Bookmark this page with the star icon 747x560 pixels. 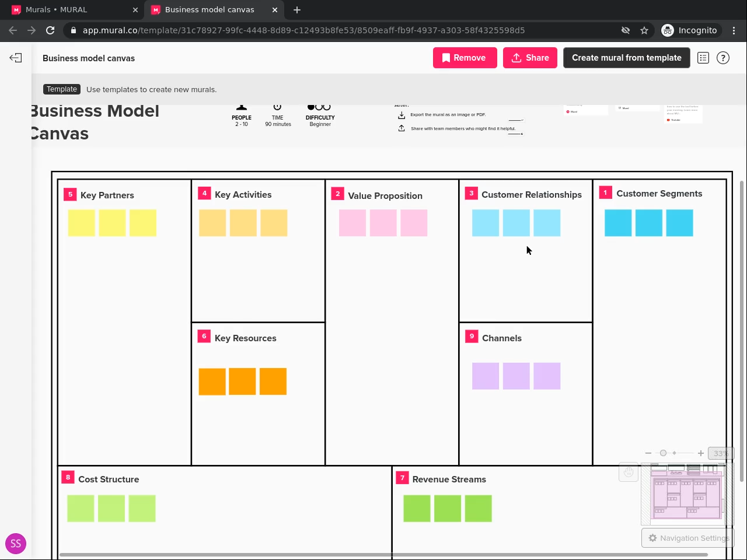tap(644, 30)
